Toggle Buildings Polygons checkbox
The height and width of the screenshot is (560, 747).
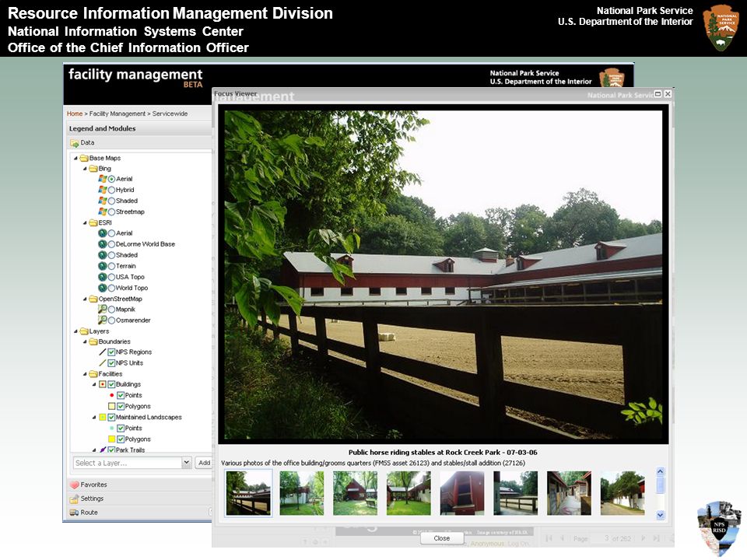121,407
